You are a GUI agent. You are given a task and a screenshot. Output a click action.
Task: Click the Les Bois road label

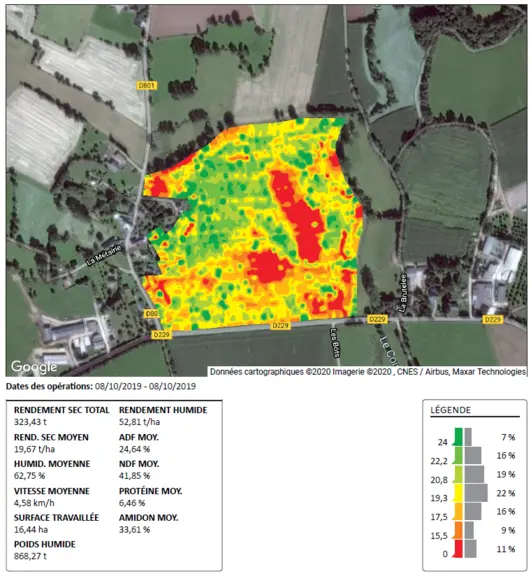335,342
